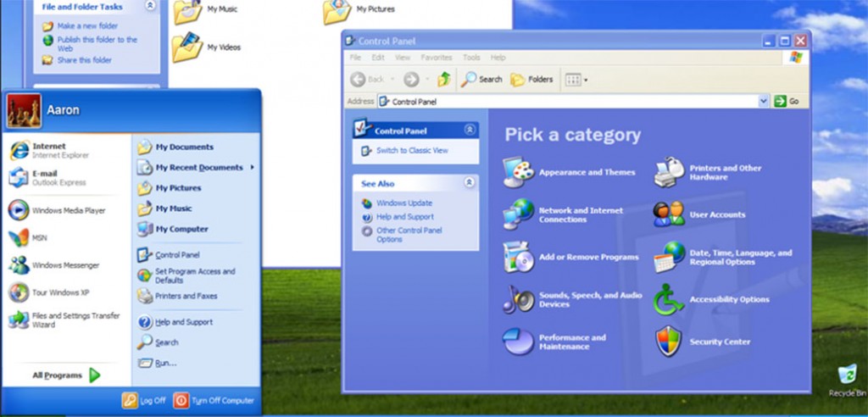
Task: Open Security Center shield icon
Action: tap(670, 342)
